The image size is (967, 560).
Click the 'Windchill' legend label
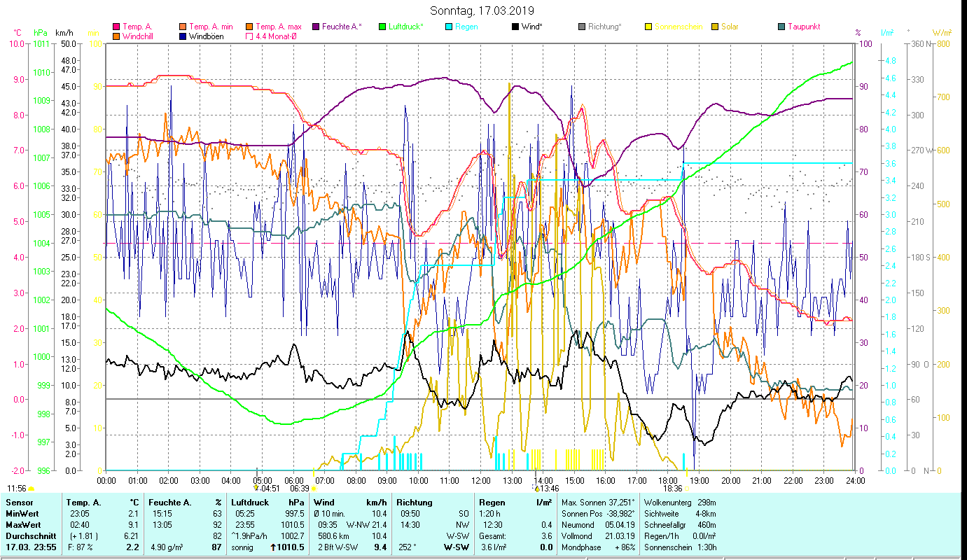tap(139, 36)
